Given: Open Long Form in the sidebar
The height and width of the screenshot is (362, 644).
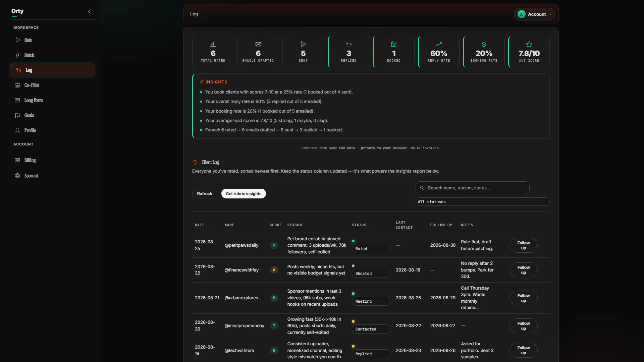Looking at the screenshot, I should [52, 100].
